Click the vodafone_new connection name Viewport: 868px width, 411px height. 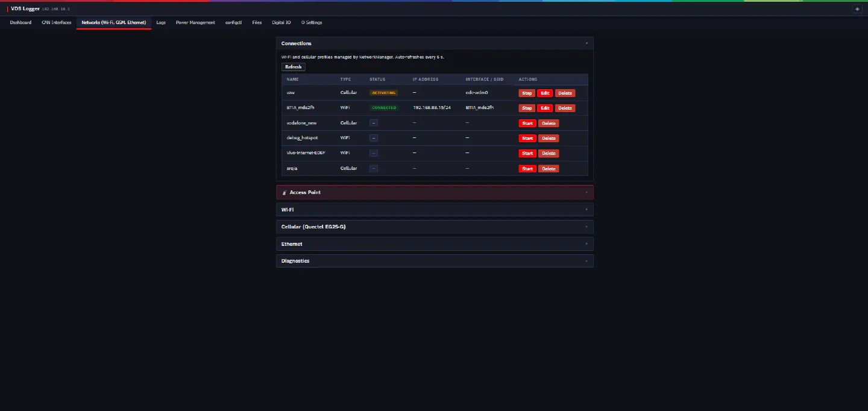301,123
